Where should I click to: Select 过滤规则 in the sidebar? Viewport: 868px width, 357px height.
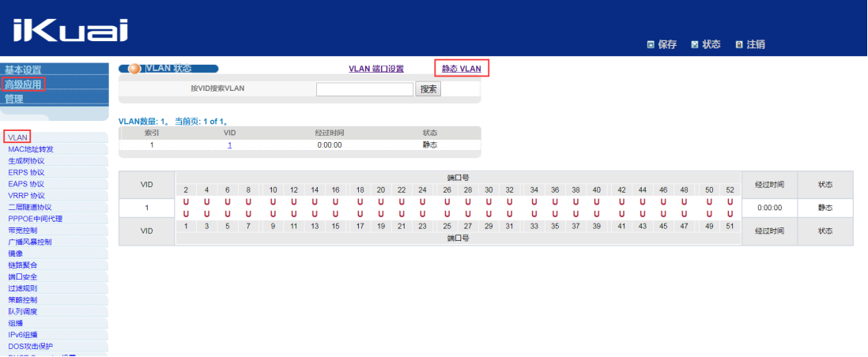click(23, 288)
